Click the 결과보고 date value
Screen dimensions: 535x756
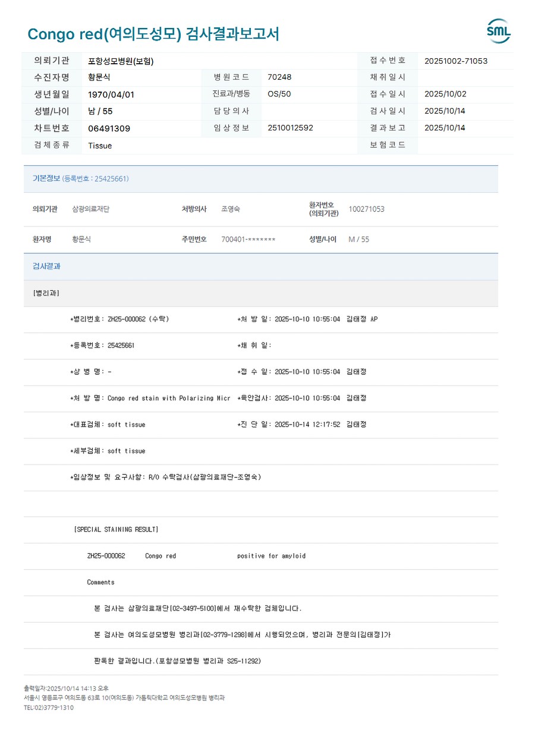tap(445, 128)
